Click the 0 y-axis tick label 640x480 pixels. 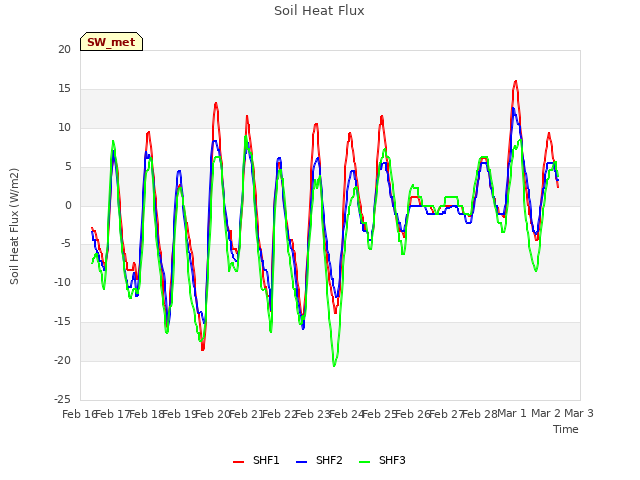(x=68, y=206)
